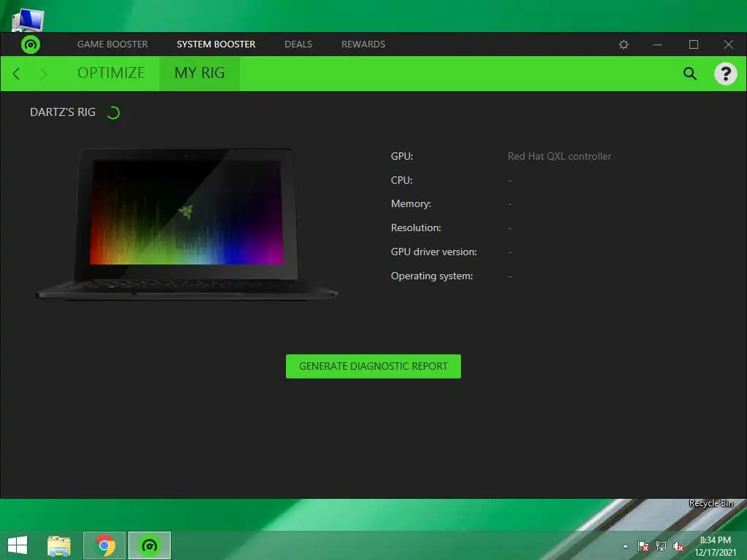Switch to the GAME BOOSTER tab
The image size is (747, 560).
click(112, 44)
